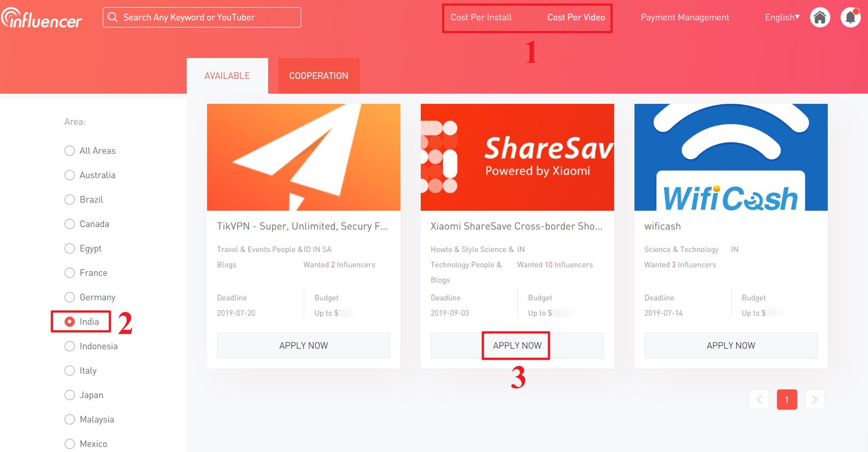Click the search magnifier icon
Screen dimensions: 868x452
113,17
